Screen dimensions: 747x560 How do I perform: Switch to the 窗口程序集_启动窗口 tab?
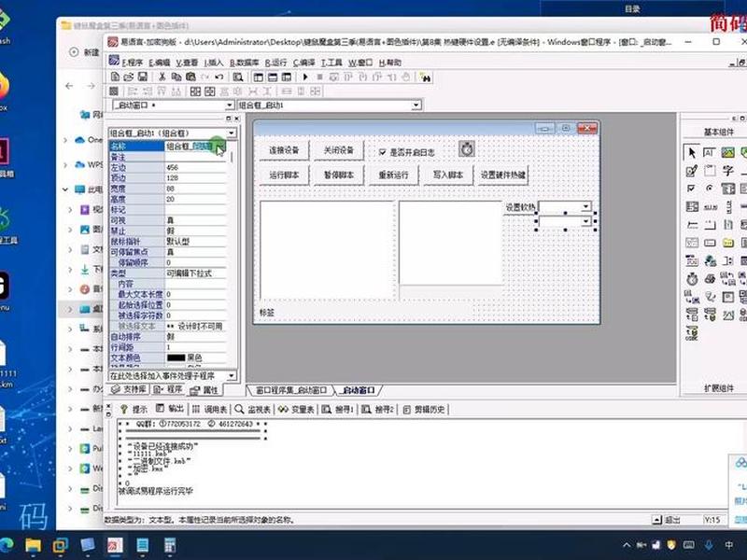coord(291,390)
